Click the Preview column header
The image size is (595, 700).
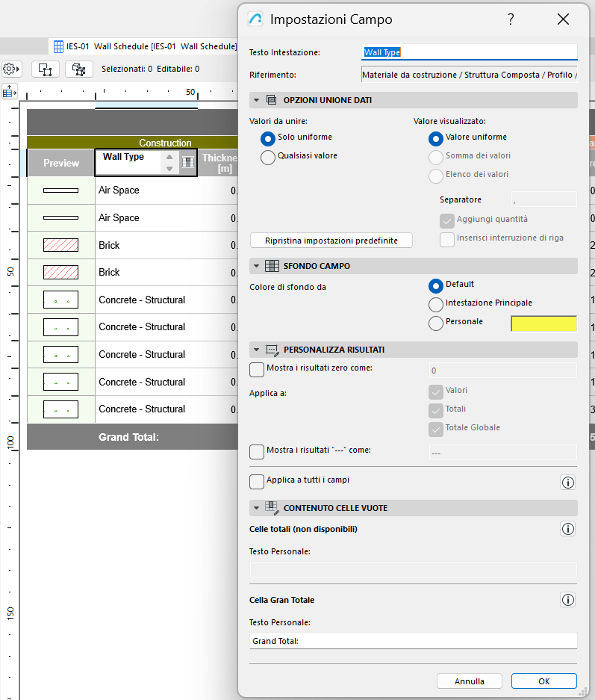61,163
